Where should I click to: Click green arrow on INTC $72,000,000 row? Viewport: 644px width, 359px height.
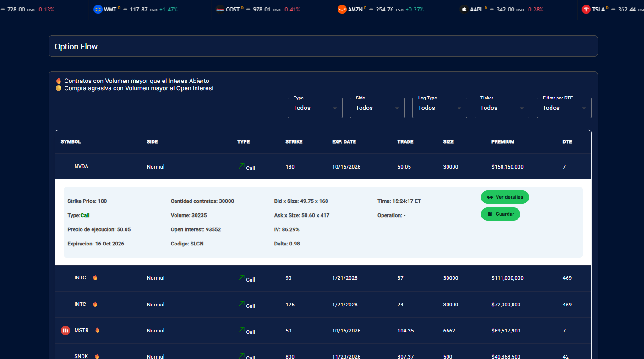tap(241, 304)
